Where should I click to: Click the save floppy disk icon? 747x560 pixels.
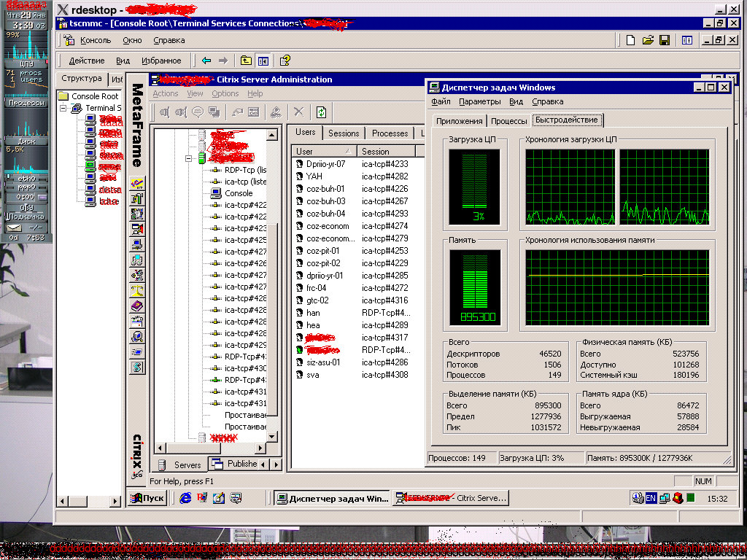(665, 41)
